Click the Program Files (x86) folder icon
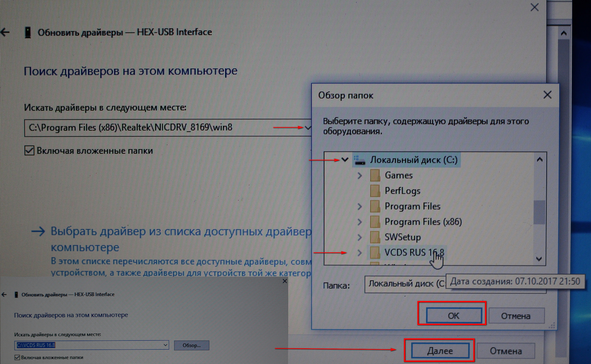This screenshot has height=364, width=591. [375, 222]
